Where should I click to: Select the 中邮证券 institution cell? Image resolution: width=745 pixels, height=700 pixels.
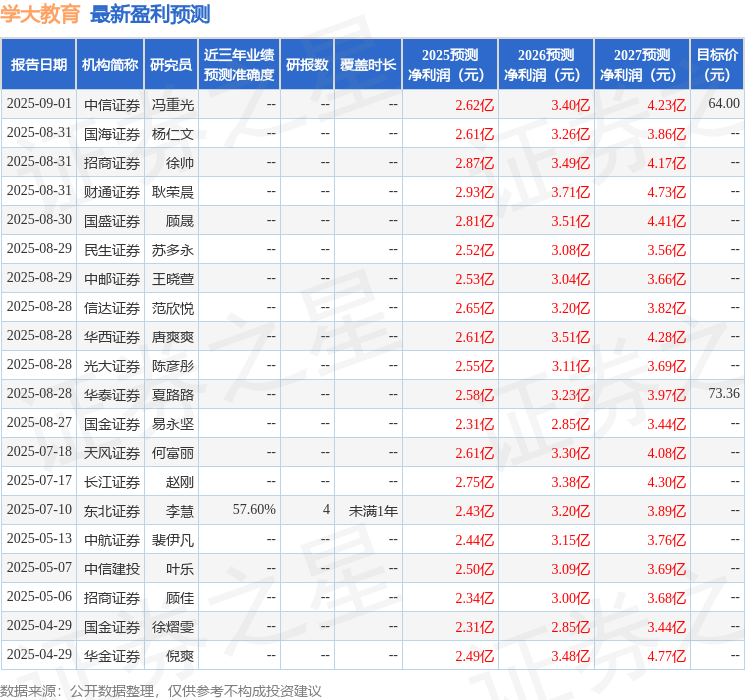pyautogui.click(x=112, y=279)
